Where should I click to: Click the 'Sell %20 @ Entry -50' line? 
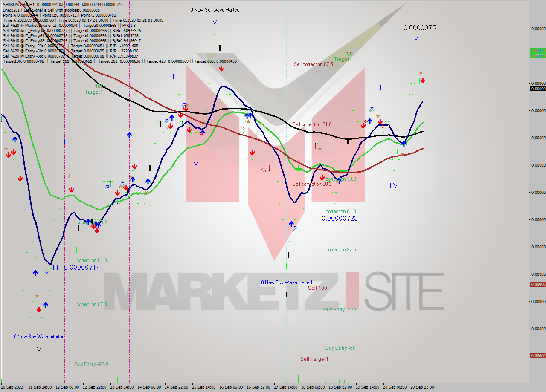[x=70, y=51]
